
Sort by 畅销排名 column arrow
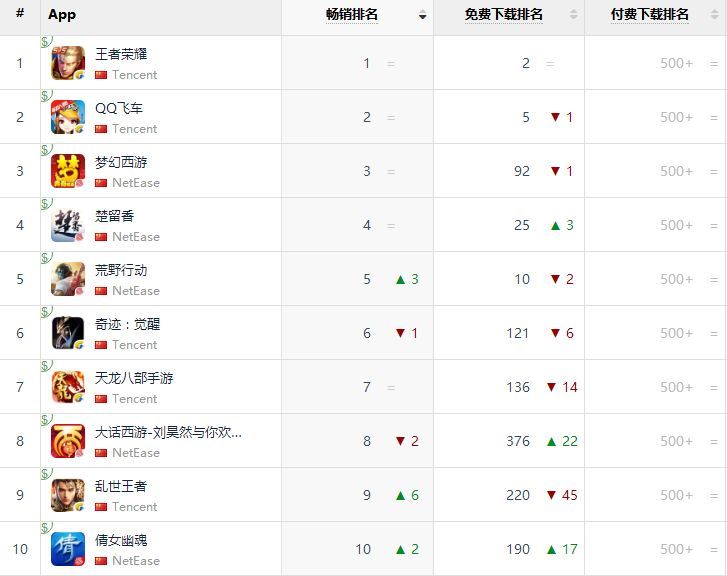pos(422,15)
